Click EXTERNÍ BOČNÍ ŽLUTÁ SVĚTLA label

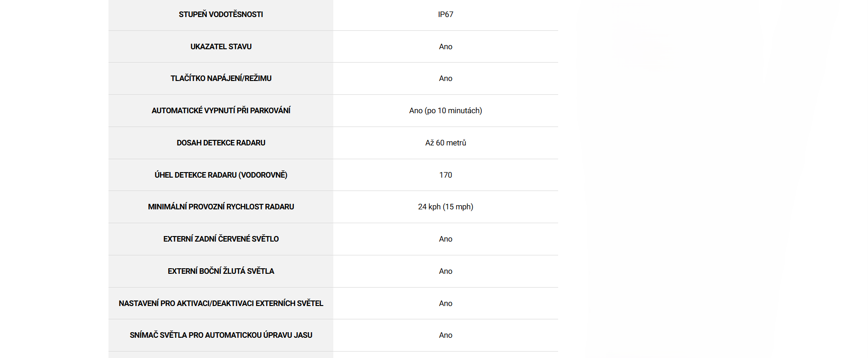click(221, 271)
